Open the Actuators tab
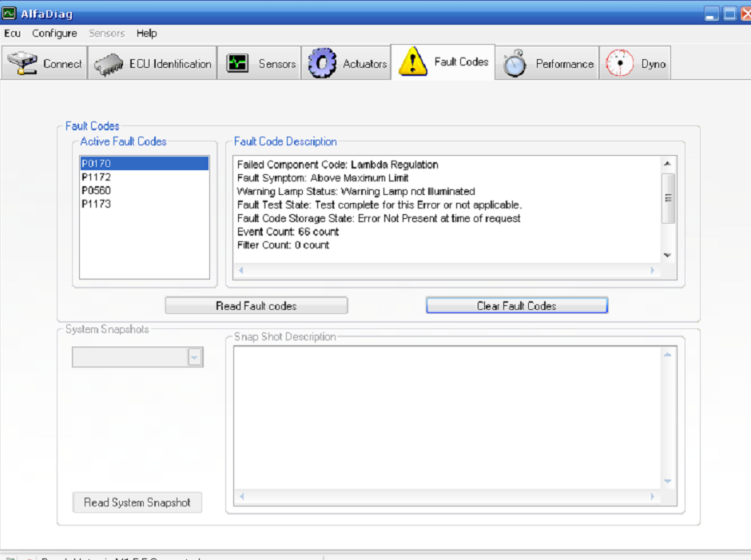 click(x=346, y=63)
